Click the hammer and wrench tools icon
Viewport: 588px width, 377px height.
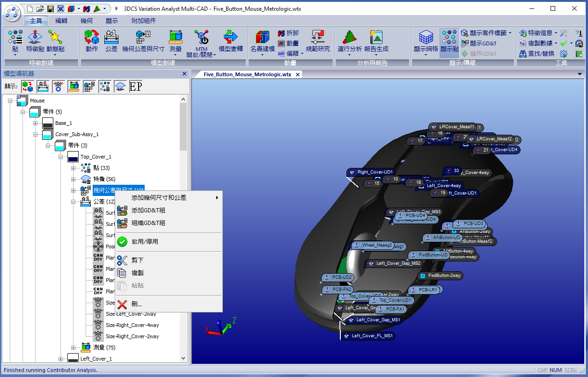tap(564, 33)
